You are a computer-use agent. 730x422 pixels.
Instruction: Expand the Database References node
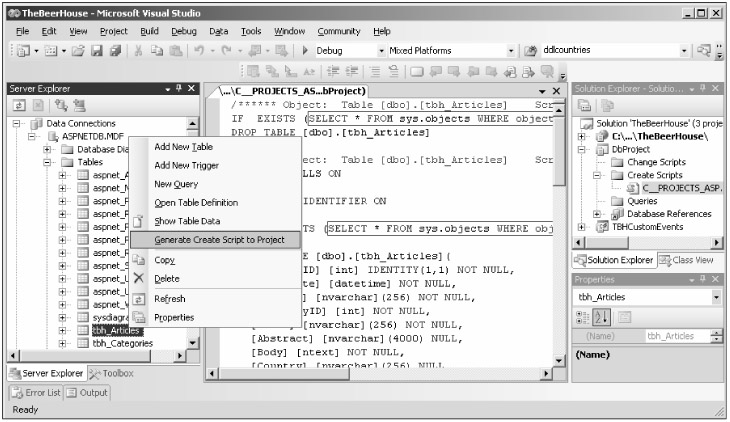[x=597, y=213]
